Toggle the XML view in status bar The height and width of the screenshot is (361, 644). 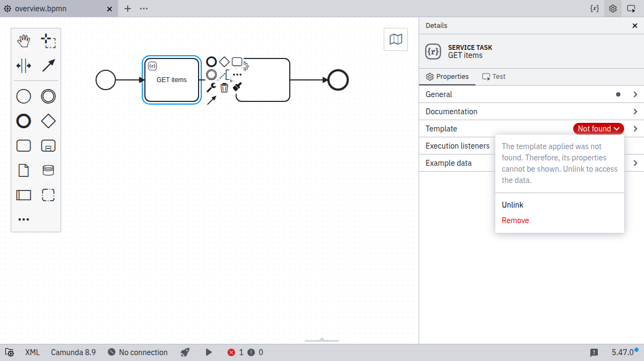pyautogui.click(x=32, y=352)
